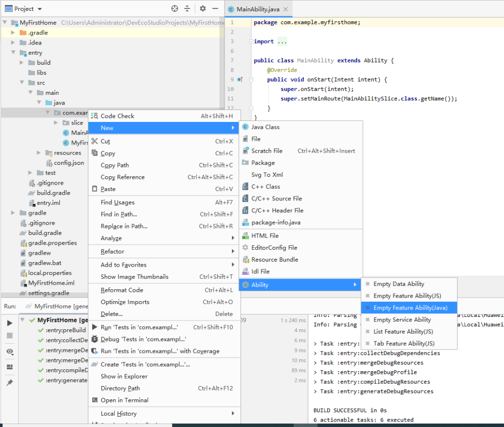Choose Empty Service Ability
The image size is (504, 427).
pyautogui.click(x=405, y=319)
